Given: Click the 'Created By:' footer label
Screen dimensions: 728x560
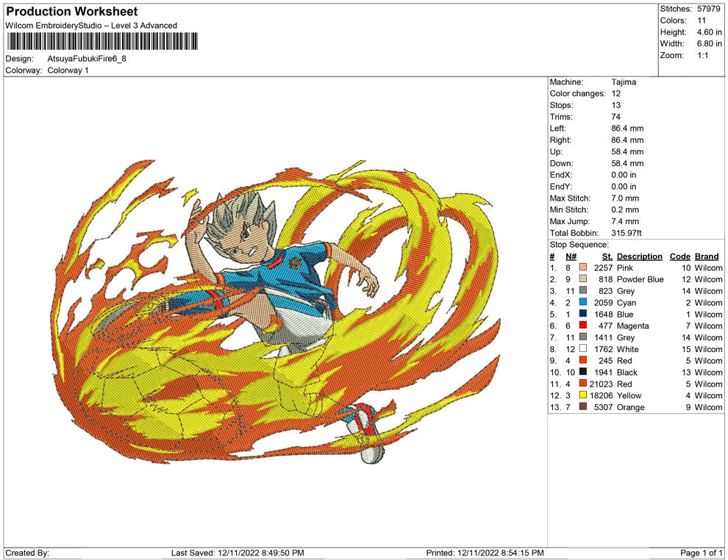Looking at the screenshot, I should coord(27,553).
